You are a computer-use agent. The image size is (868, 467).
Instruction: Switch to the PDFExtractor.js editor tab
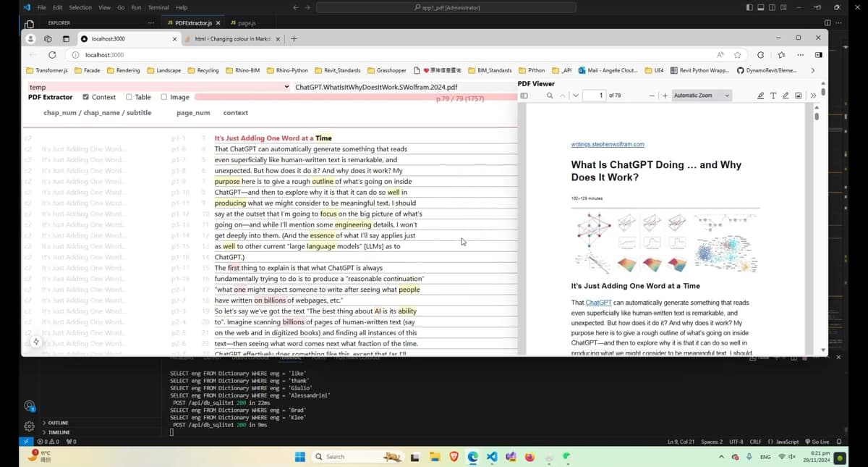(x=194, y=23)
